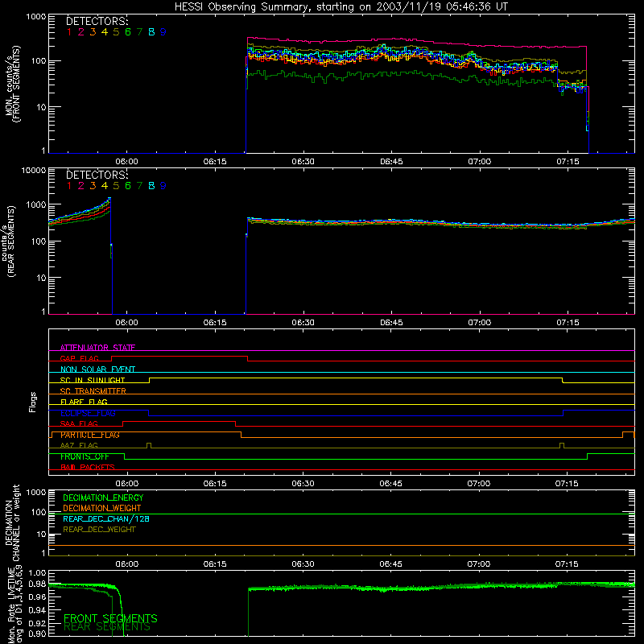Select the ATTENUATOR_STATE flag label
This screenshot has width=644, height=644.
97,348
